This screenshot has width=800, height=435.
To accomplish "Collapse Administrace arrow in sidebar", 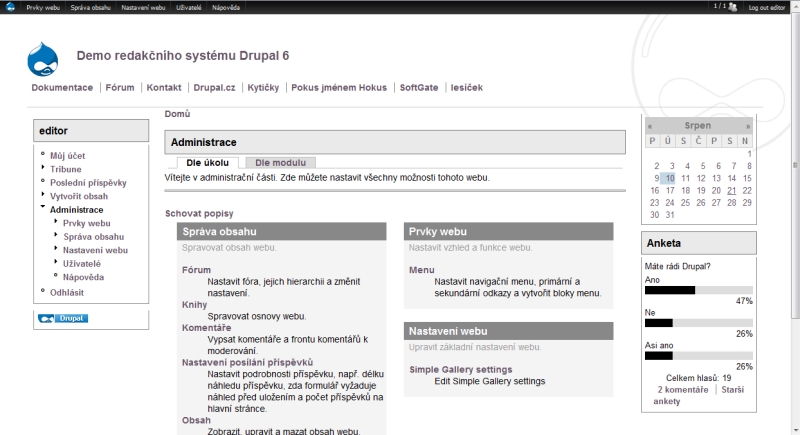I will [x=43, y=207].
